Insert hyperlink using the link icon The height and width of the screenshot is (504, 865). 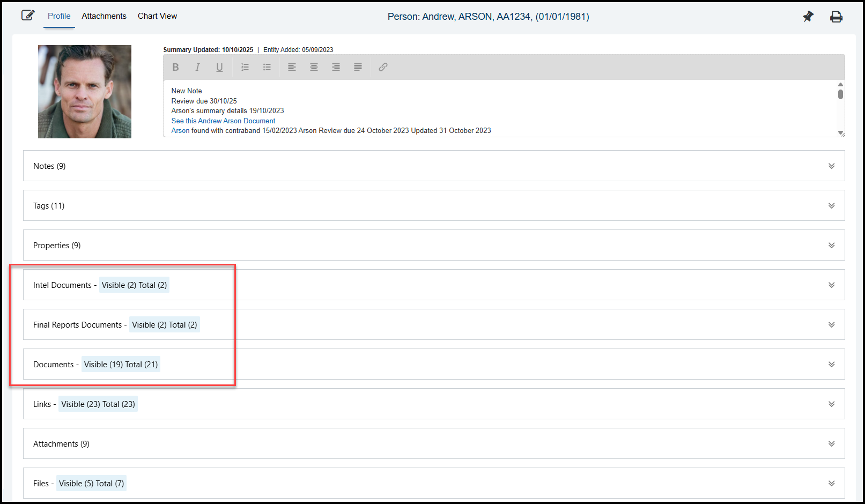pyautogui.click(x=383, y=67)
